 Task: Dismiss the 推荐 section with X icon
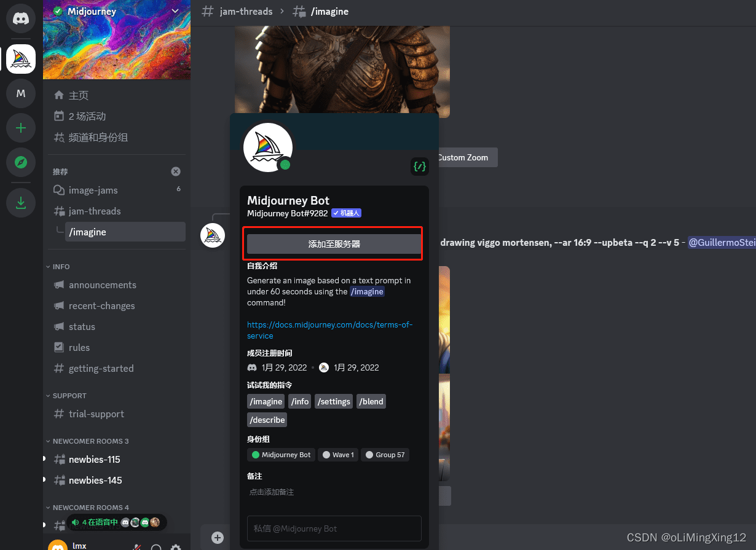pos(176,171)
